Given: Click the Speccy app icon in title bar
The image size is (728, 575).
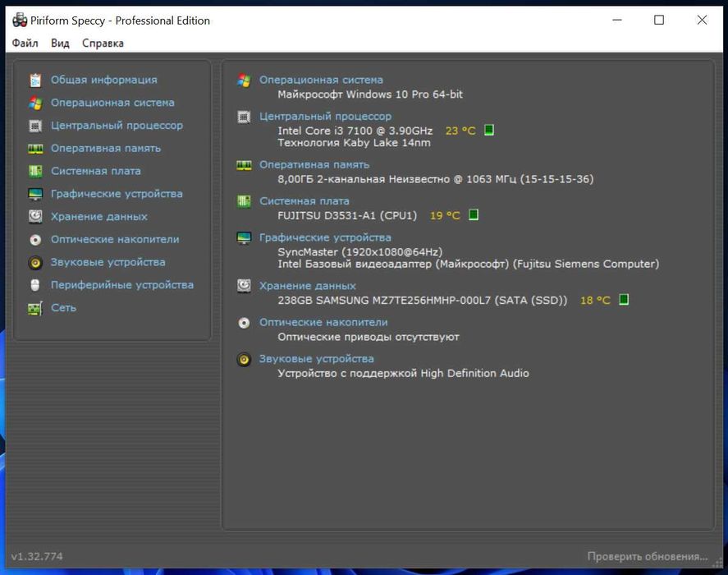Looking at the screenshot, I should tap(20, 20).
